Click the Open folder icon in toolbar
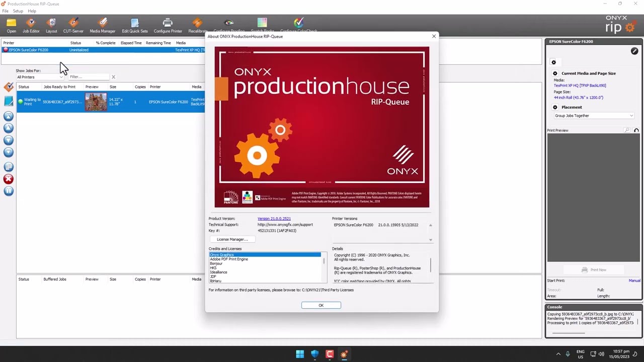Viewport: 644px width, 362px height. (x=11, y=25)
